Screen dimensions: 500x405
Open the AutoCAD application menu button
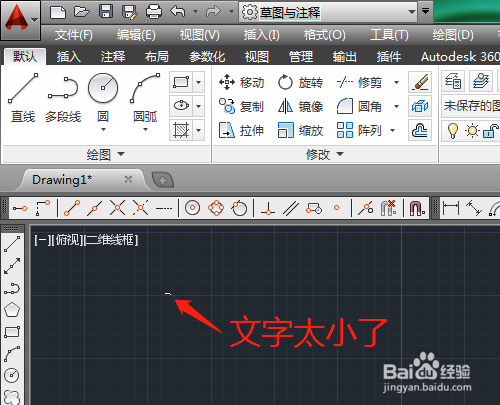(x=20, y=20)
